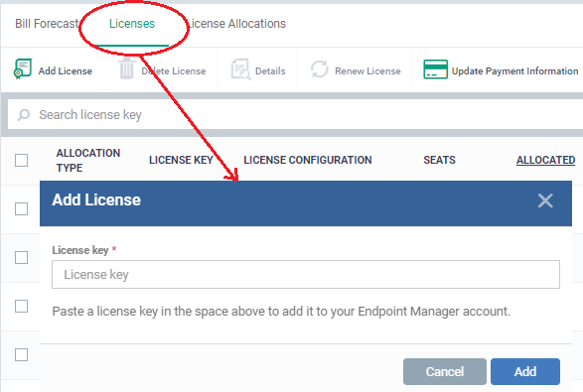Viewport: 583px width, 392px height.
Task: Switch to the Bill Forecast tab
Action: tap(47, 24)
